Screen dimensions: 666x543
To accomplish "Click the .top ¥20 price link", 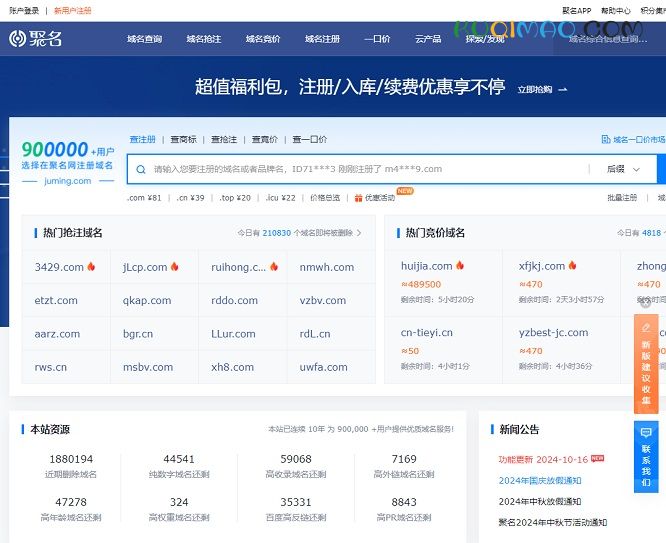I will coord(235,198).
